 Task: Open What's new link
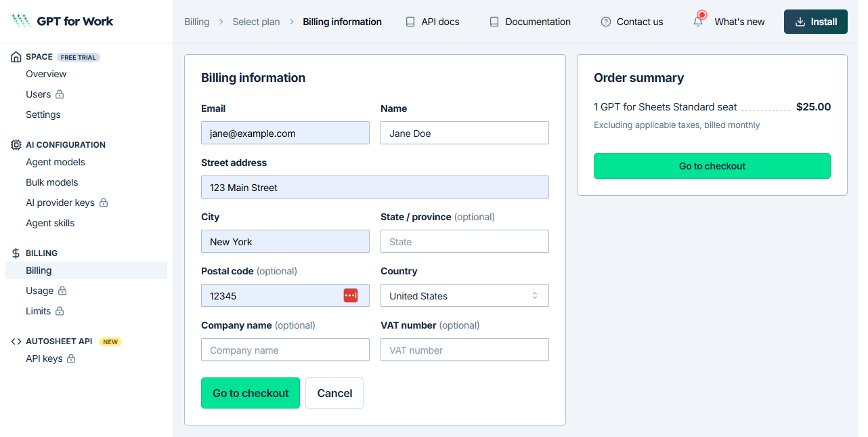(729, 22)
